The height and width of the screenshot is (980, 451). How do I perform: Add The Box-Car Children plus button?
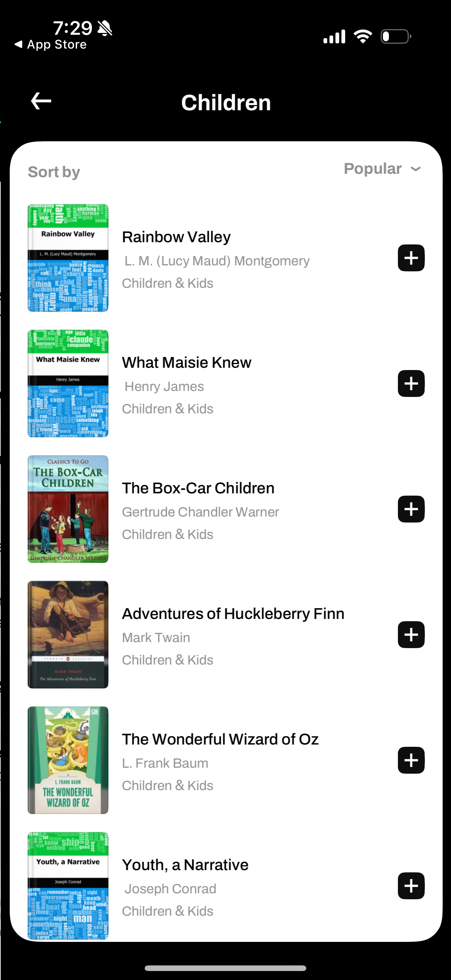411,509
